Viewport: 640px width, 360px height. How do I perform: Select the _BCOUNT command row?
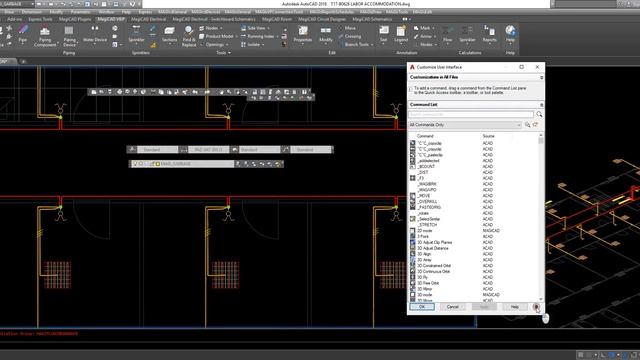(x=473, y=167)
